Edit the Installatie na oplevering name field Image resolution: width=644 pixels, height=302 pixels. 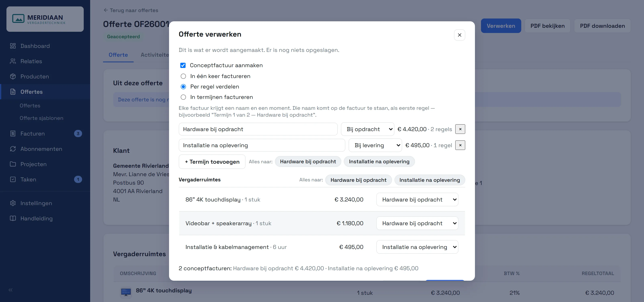click(262, 145)
